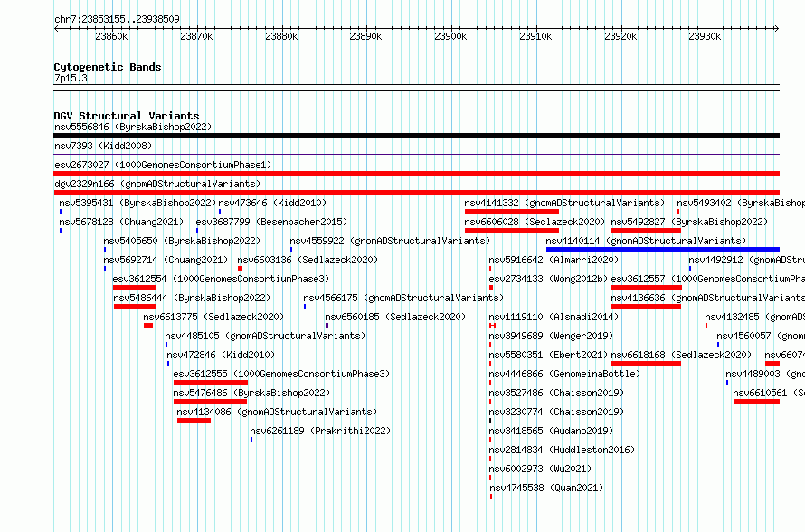The width and height of the screenshot is (805, 532).
Task: Click the esv2673027 red variant bar
Action: tap(416, 174)
